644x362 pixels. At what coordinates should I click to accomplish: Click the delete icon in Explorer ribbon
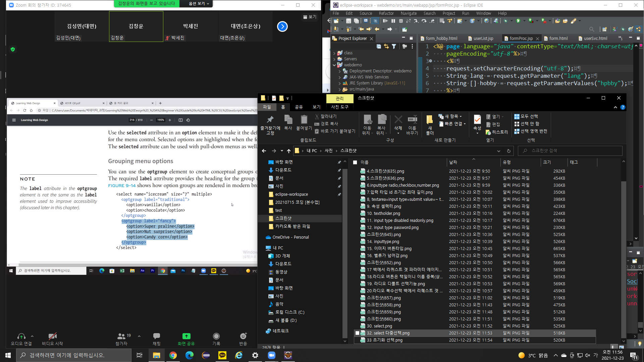(x=398, y=120)
